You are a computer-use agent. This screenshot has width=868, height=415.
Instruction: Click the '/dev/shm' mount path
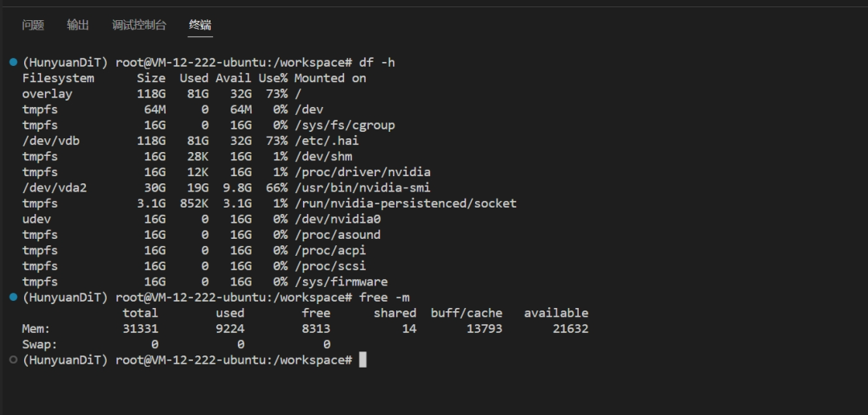click(323, 156)
